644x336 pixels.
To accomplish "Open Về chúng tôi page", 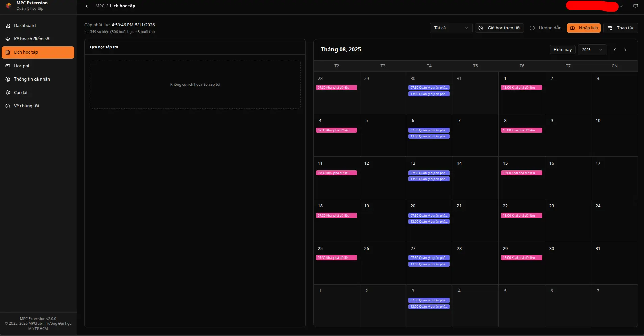I will point(38,106).
